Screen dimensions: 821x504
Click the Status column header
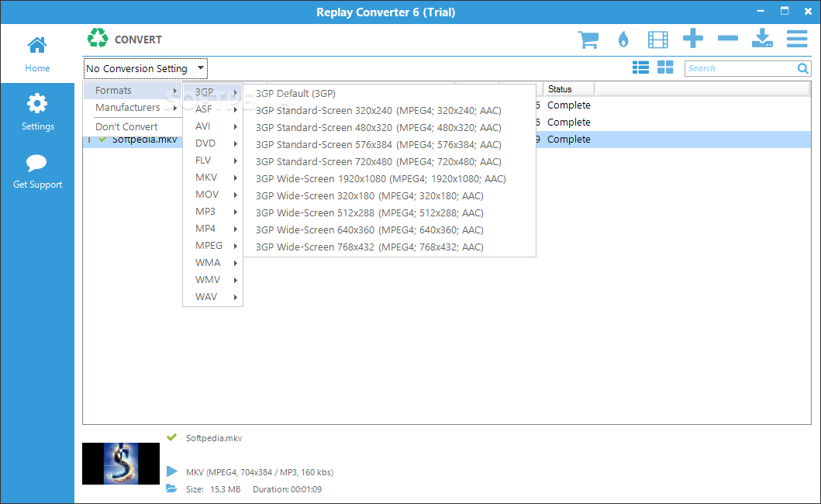(568, 89)
